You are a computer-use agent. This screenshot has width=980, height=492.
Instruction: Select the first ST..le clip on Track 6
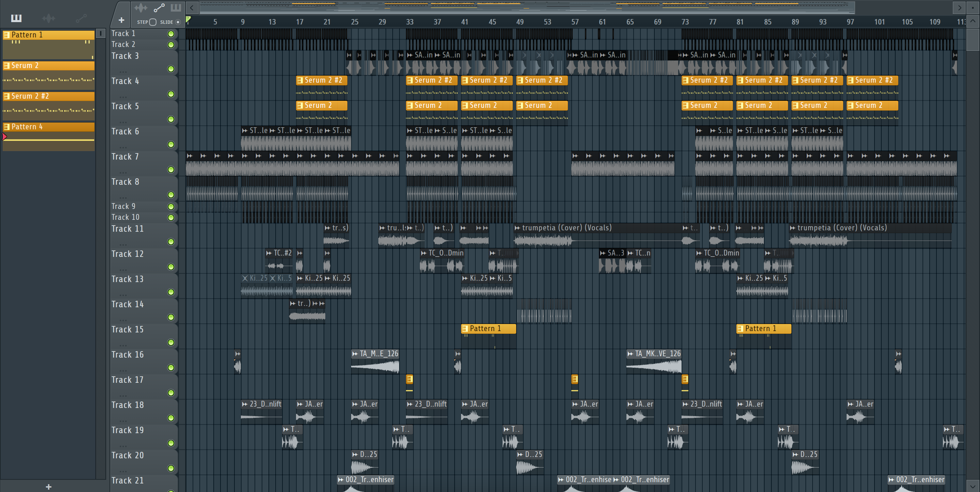click(x=255, y=138)
